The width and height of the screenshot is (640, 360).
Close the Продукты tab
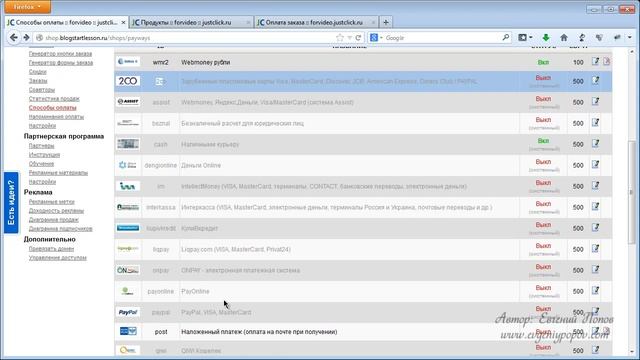tap(248, 22)
